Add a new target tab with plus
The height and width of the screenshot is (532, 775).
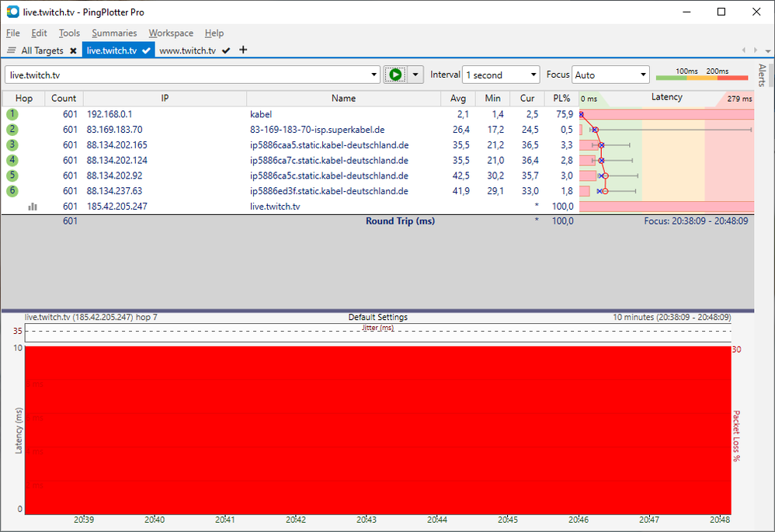[x=243, y=50]
